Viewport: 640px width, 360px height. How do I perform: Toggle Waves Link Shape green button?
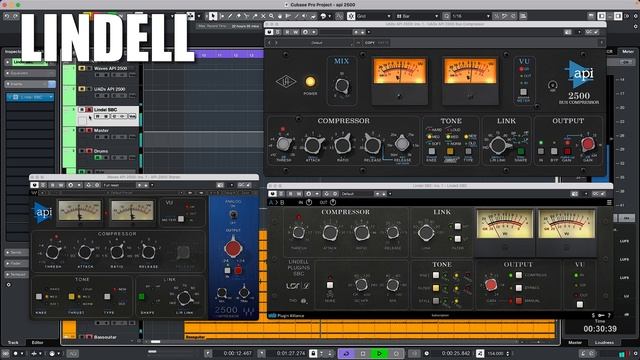pos(142,296)
